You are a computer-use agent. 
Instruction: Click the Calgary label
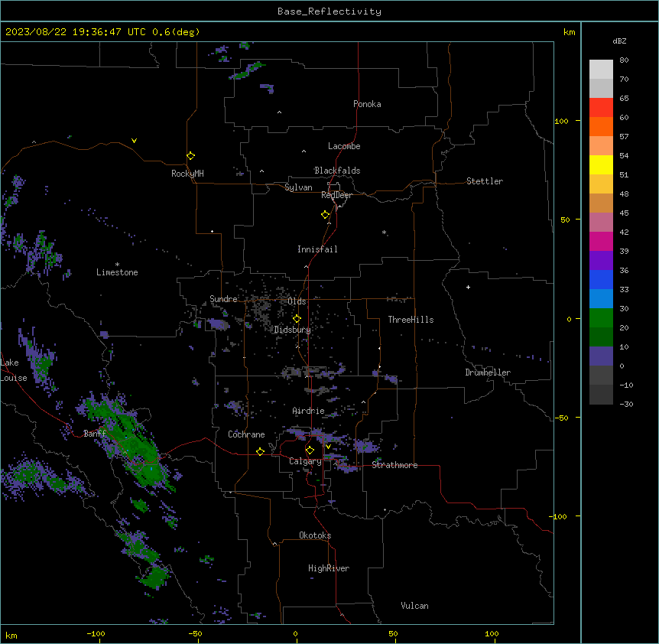click(x=305, y=461)
